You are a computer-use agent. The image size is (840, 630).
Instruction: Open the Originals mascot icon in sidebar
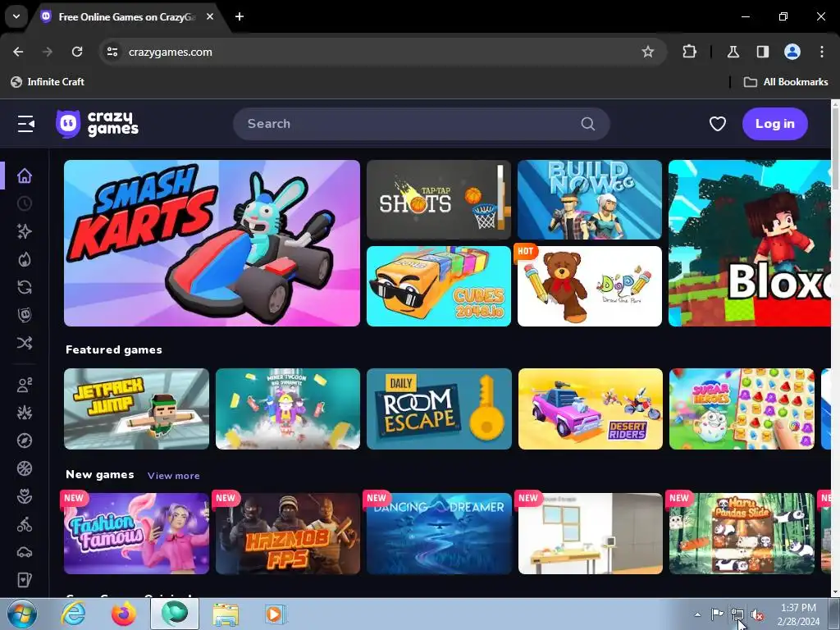pyautogui.click(x=24, y=315)
